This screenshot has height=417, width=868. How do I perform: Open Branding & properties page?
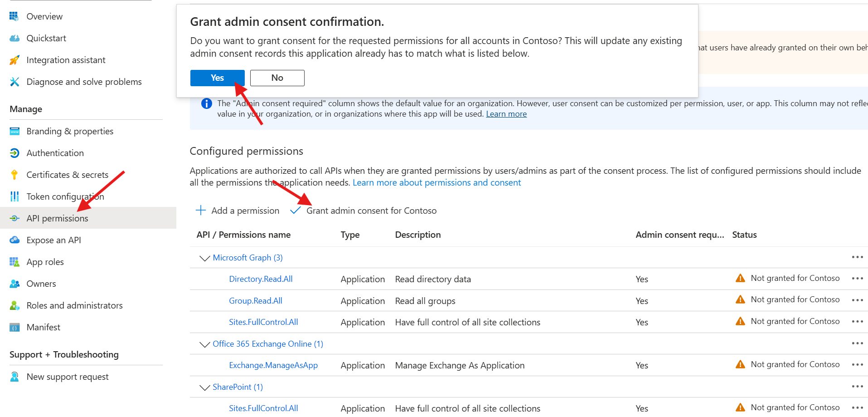coord(70,131)
